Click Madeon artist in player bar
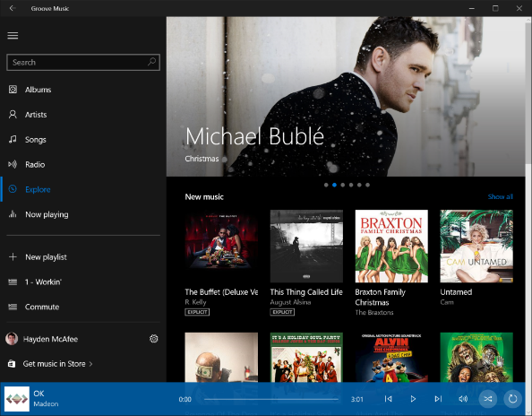532x416 pixels. click(46, 404)
